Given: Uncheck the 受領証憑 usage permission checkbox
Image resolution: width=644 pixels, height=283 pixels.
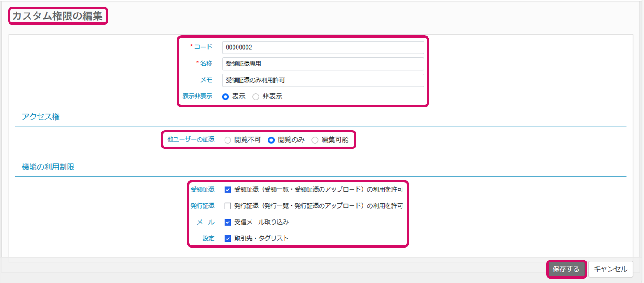Looking at the screenshot, I should click(x=228, y=190).
